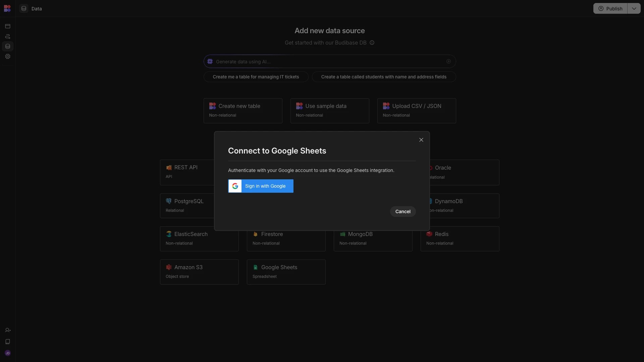Open the JD user avatar

point(8,353)
